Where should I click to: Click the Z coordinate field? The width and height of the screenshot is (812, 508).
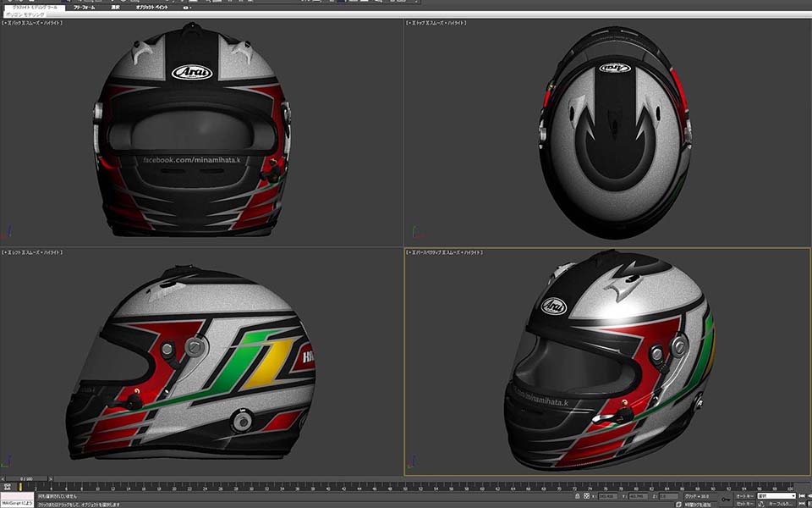coord(669,496)
